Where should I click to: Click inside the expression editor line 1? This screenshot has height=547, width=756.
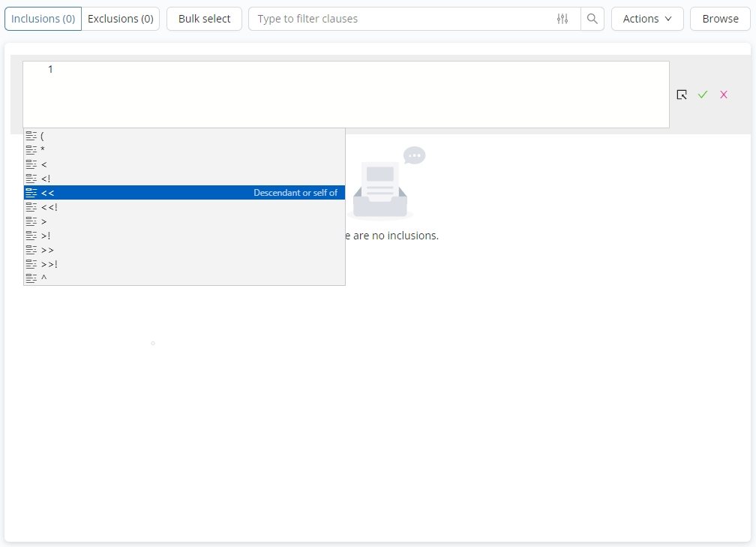click(x=360, y=70)
